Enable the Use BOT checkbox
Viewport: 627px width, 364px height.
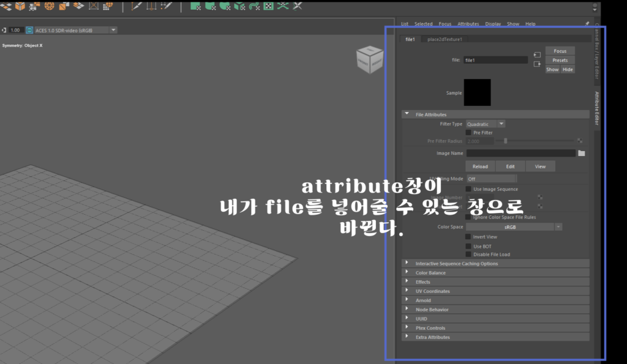pyautogui.click(x=468, y=247)
